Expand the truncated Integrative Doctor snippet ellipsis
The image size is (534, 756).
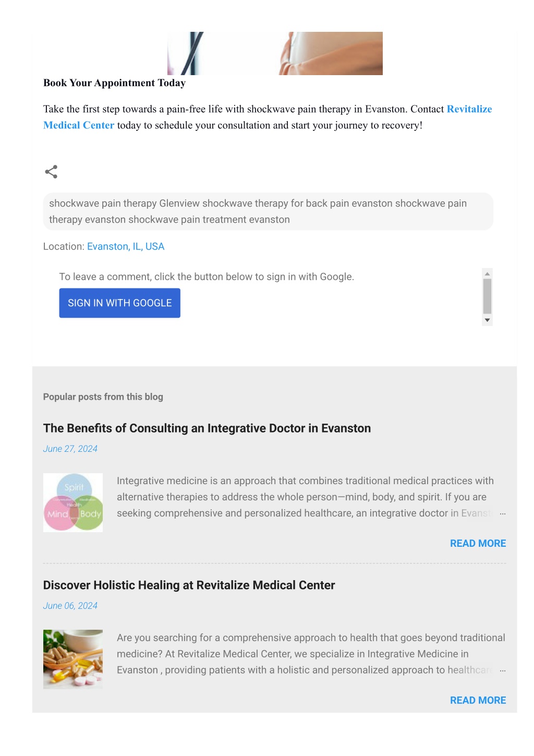(x=503, y=514)
